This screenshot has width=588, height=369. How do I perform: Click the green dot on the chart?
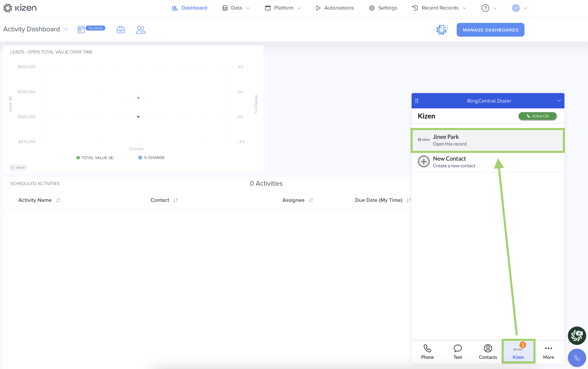138,98
